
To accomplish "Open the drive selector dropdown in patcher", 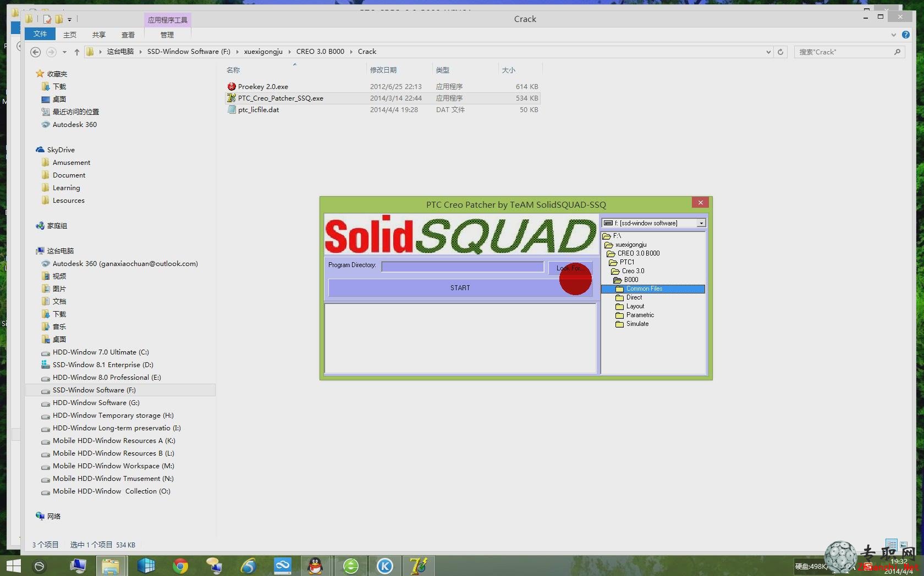I will [x=701, y=223].
